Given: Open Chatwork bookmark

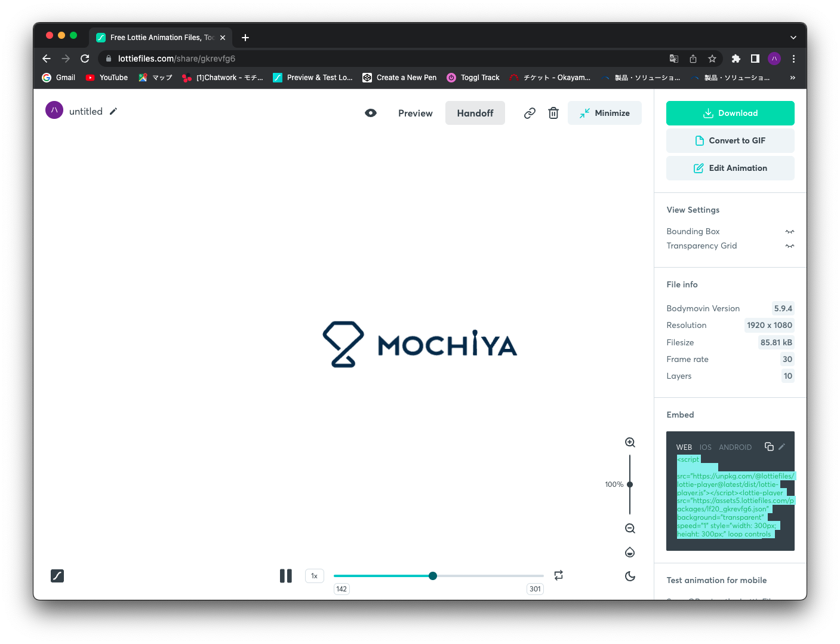Looking at the screenshot, I should tap(223, 78).
